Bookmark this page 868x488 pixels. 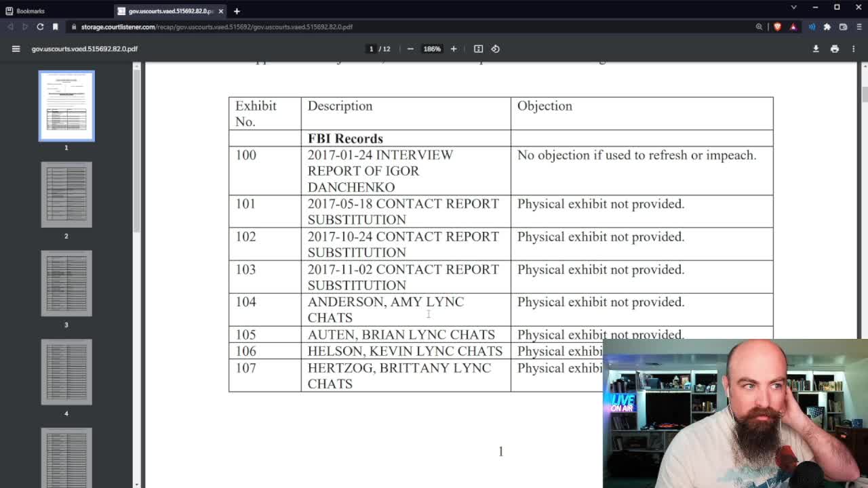[56, 27]
